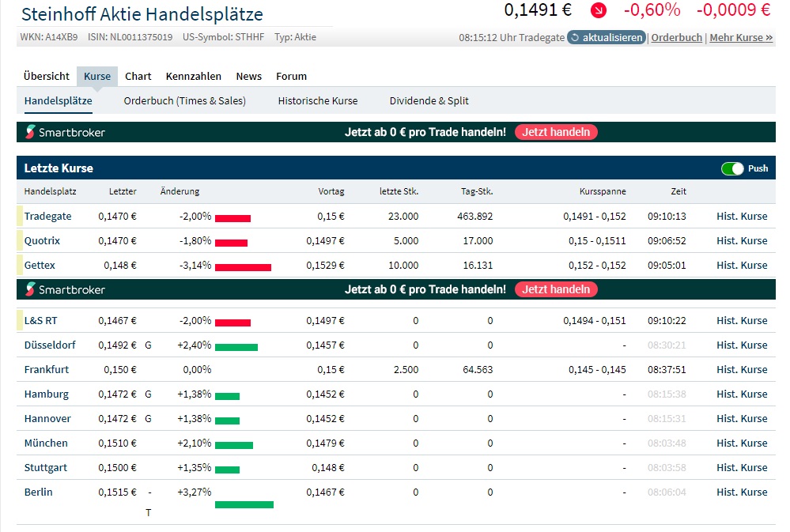Click Jetzt handeln in the top banner
The width and height of the screenshot is (790, 532).
click(x=556, y=132)
